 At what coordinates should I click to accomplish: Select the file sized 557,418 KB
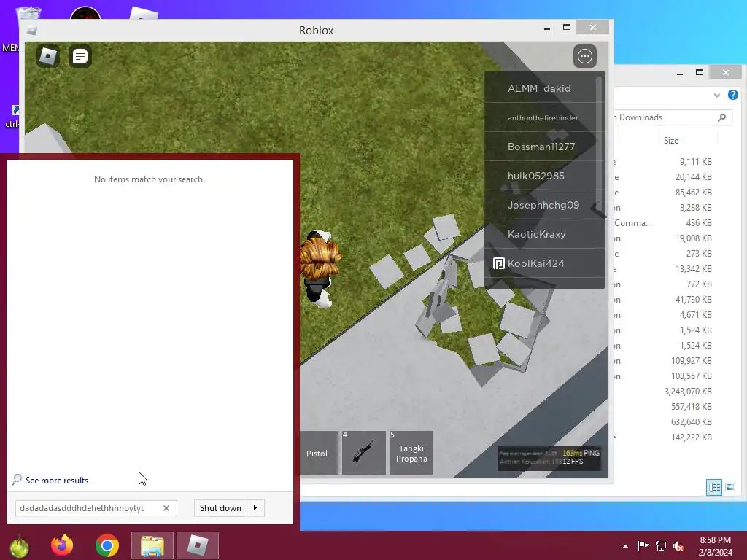tap(692, 407)
